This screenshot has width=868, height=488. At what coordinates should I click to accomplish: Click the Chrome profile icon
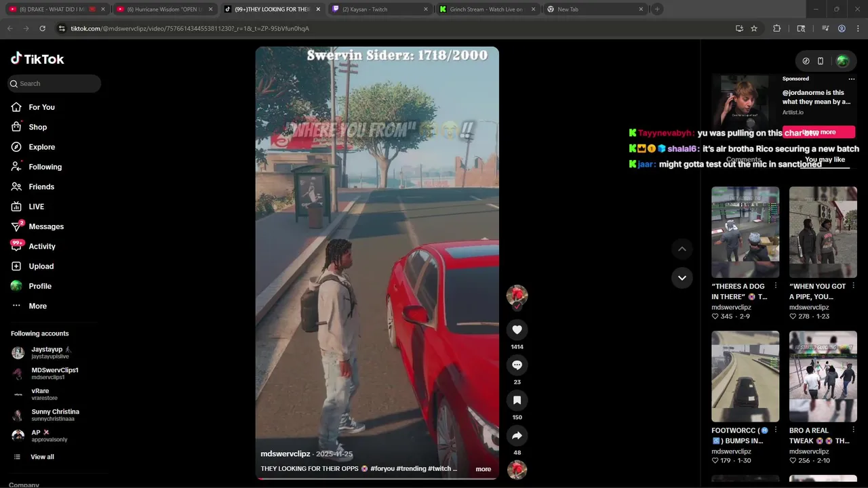[x=842, y=28]
